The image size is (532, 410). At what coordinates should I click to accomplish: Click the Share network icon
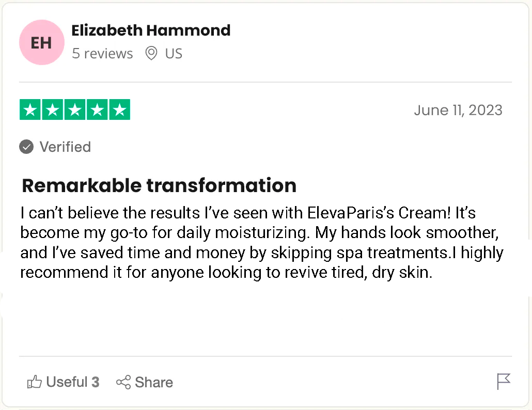(123, 382)
